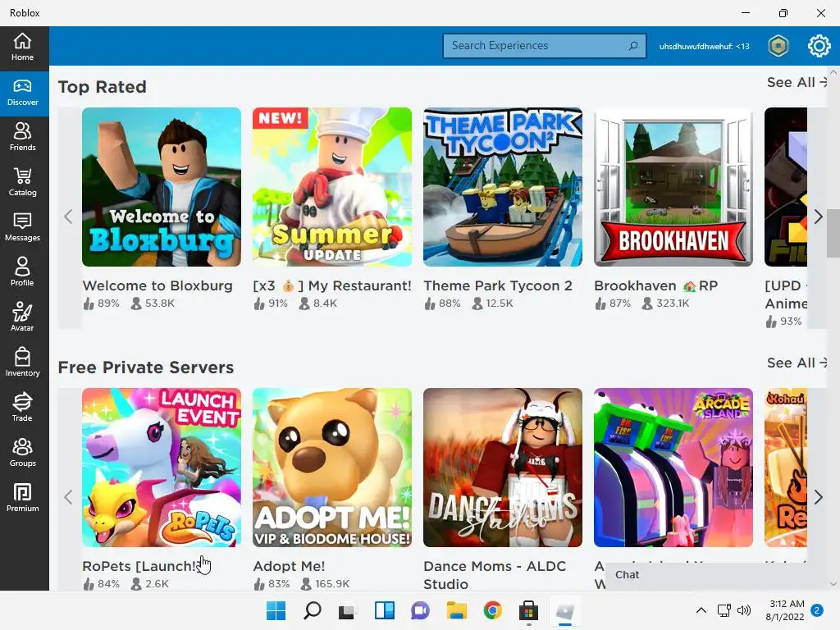Image resolution: width=840 pixels, height=630 pixels.
Task: Click into Search Experiences field
Action: coord(545,46)
